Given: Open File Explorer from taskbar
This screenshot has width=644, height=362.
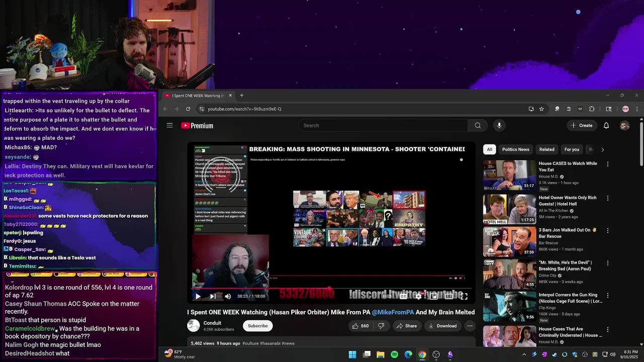Looking at the screenshot, I should [x=380, y=354].
